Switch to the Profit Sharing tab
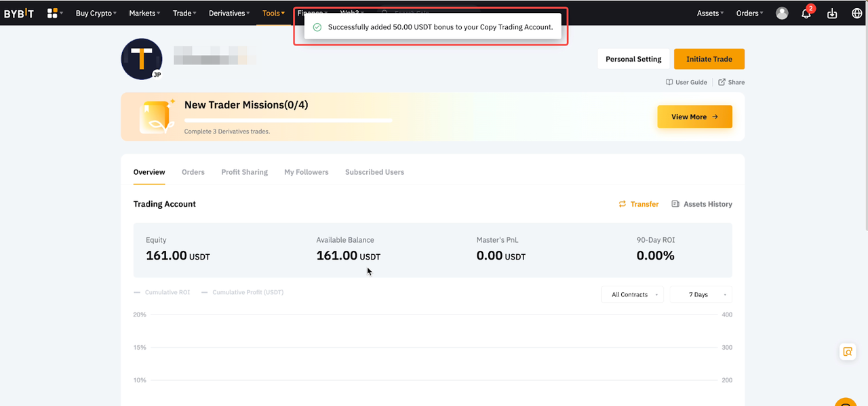868x406 pixels. click(x=244, y=172)
